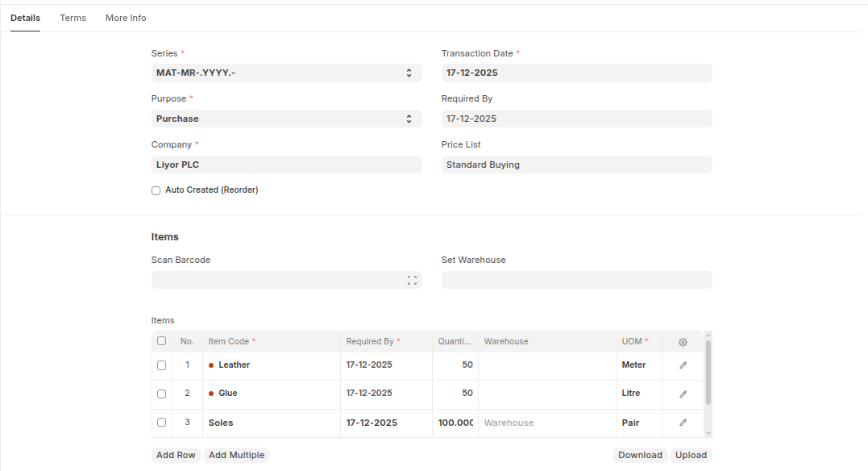This screenshot has height=471, width=868.
Task: Edit the Leather row with pencil icon
Action: (x=683, y=365)
